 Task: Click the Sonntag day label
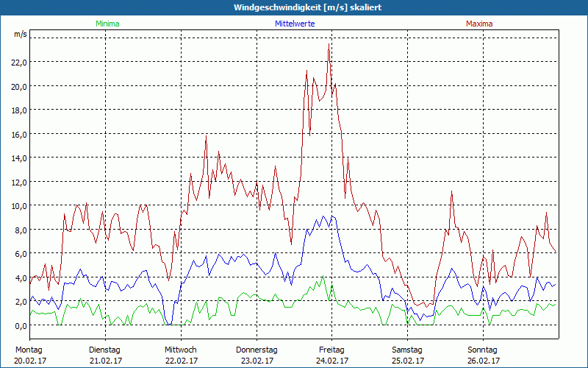482,350
